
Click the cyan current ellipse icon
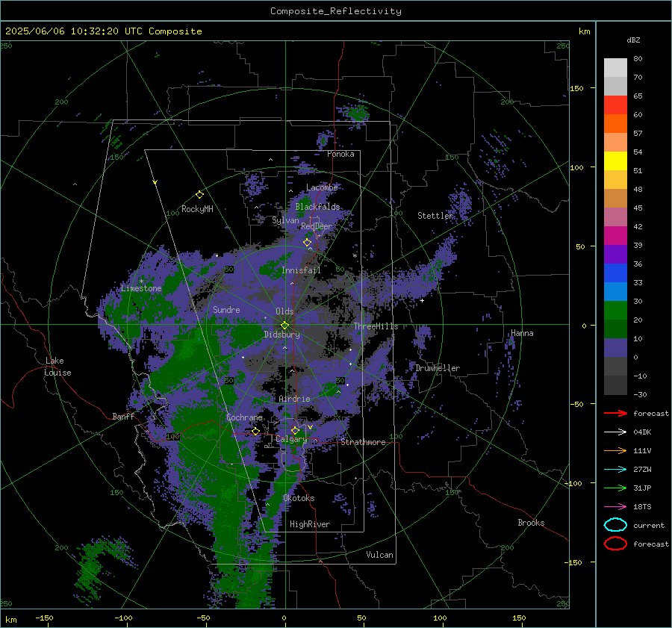(x=615, y=525)
